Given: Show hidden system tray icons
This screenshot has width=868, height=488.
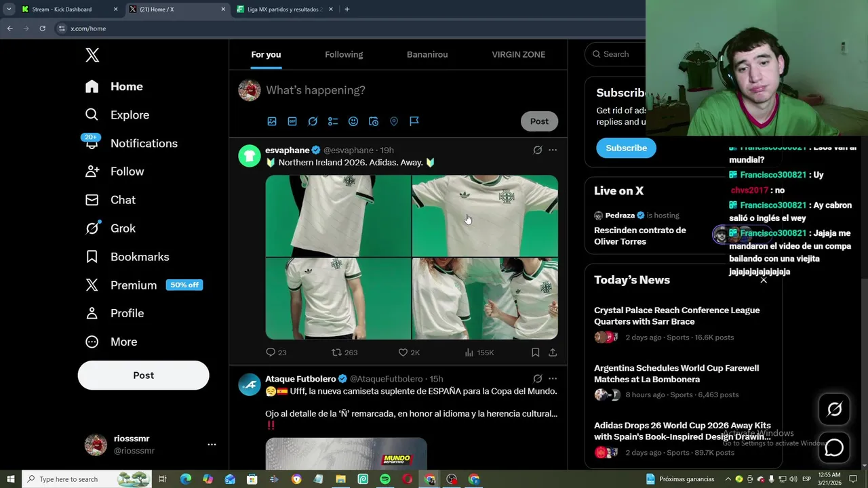Looking at the screenshot, I should 730,479.
